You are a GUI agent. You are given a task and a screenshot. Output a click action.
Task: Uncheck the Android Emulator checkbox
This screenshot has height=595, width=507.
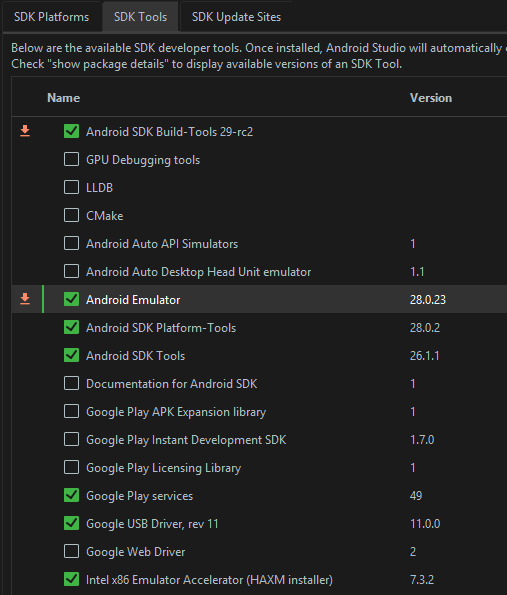(x=71, y=299)
